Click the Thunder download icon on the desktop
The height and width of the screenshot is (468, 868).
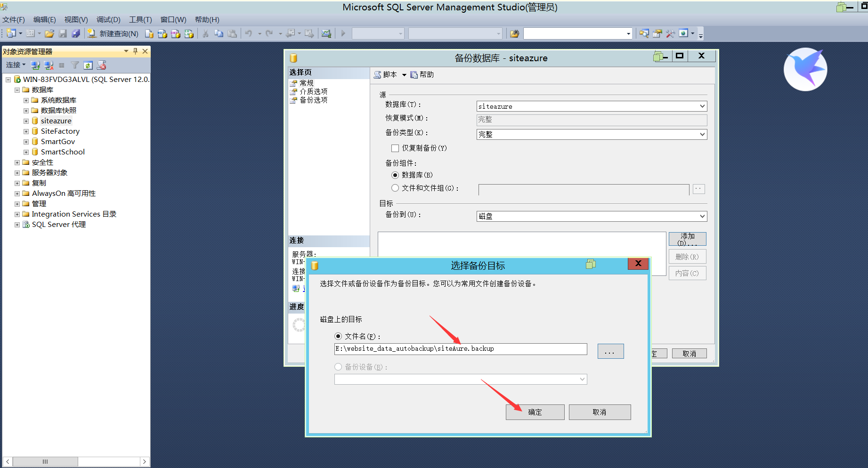click(x=805, y=69)
